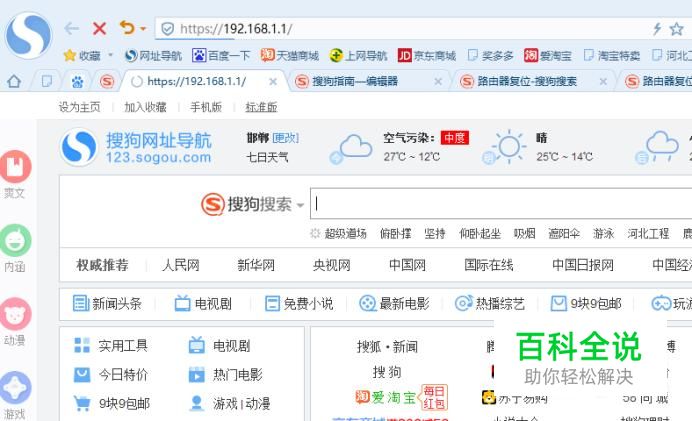The image size is (692, 421).
Task: Switch to the Sogou S pinned tab
Action: pyautogui.click(x=107, y=82)
